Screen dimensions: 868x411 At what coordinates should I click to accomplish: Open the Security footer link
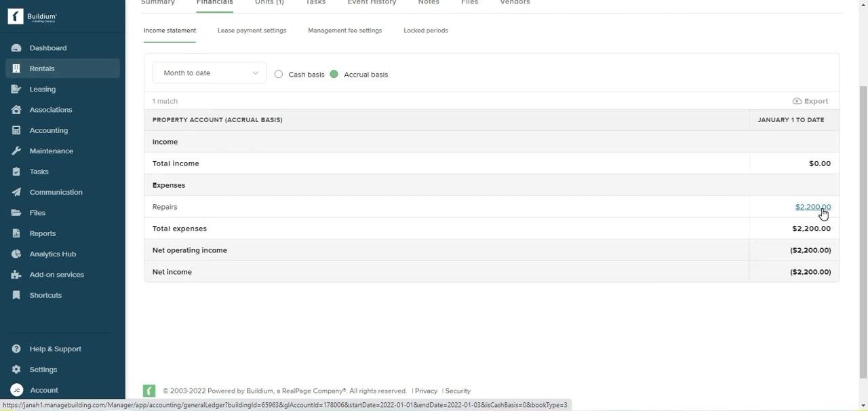[x=458, y=391]
